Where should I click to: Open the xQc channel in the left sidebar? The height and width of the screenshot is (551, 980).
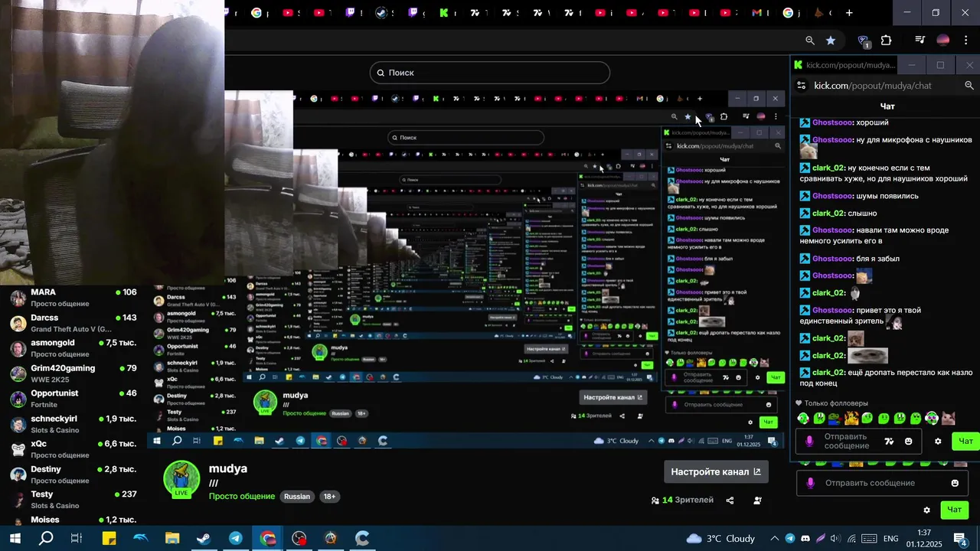[x=73, y=448]
